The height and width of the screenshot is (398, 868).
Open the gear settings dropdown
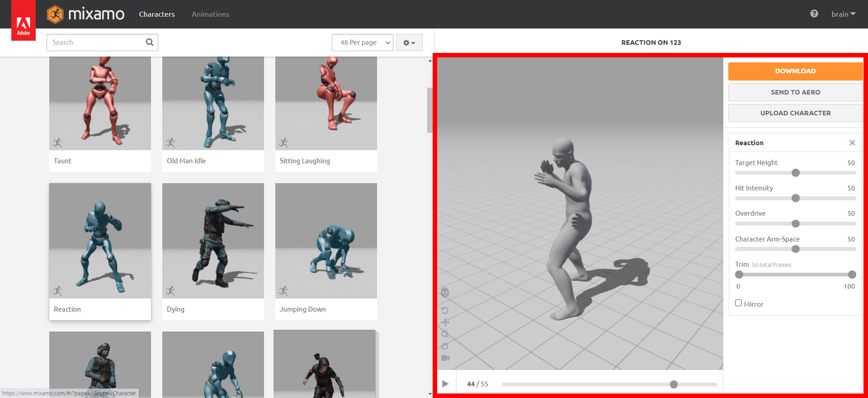tap(409, 43)
